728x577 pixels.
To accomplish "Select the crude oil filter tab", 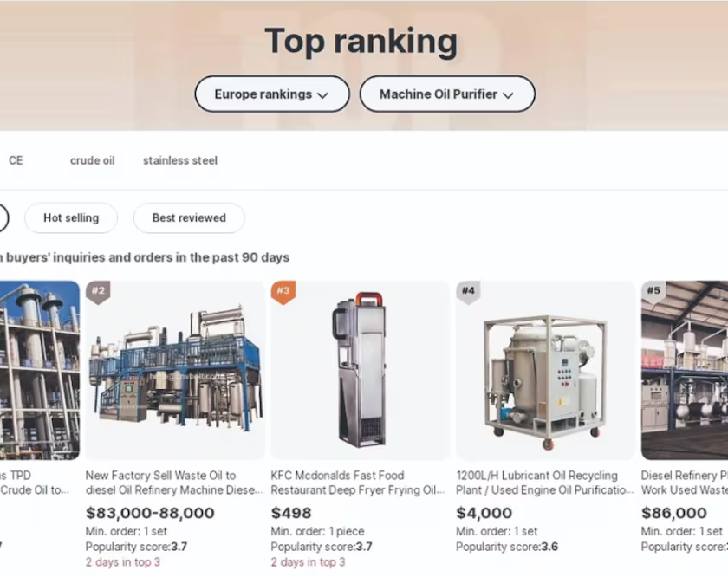I will point(93,160).
